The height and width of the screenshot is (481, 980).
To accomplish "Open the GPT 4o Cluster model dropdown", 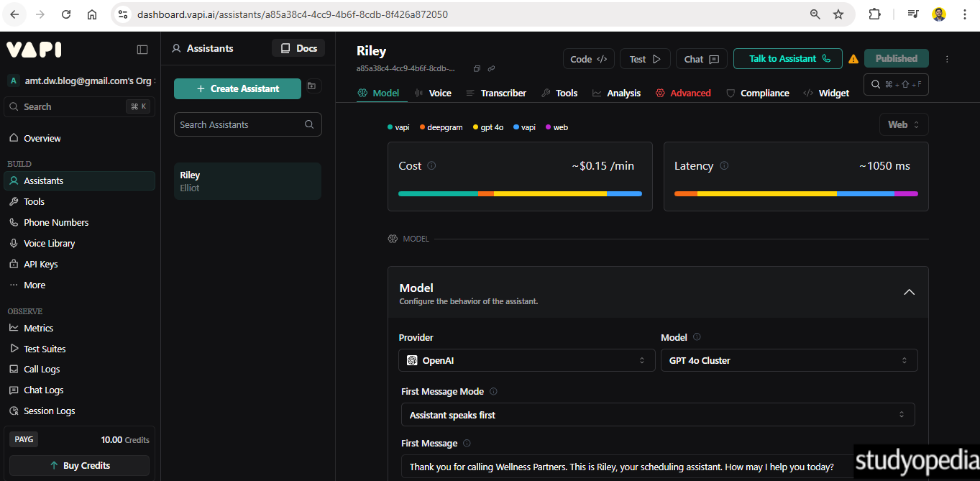I will (789, 359).
